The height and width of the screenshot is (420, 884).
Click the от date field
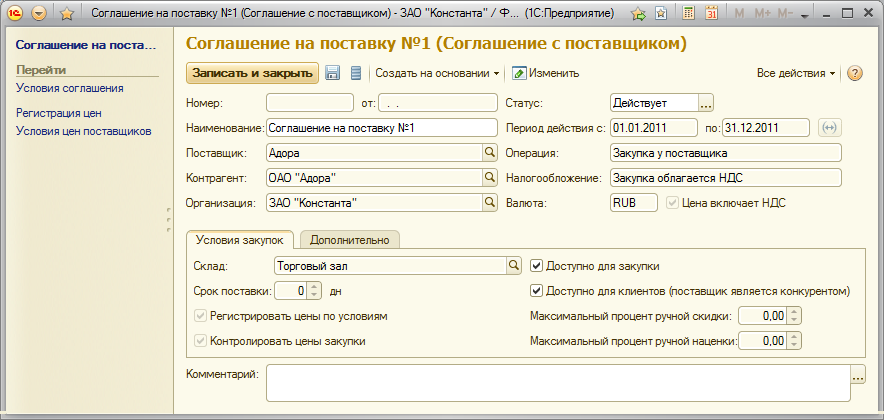(437, 104)
